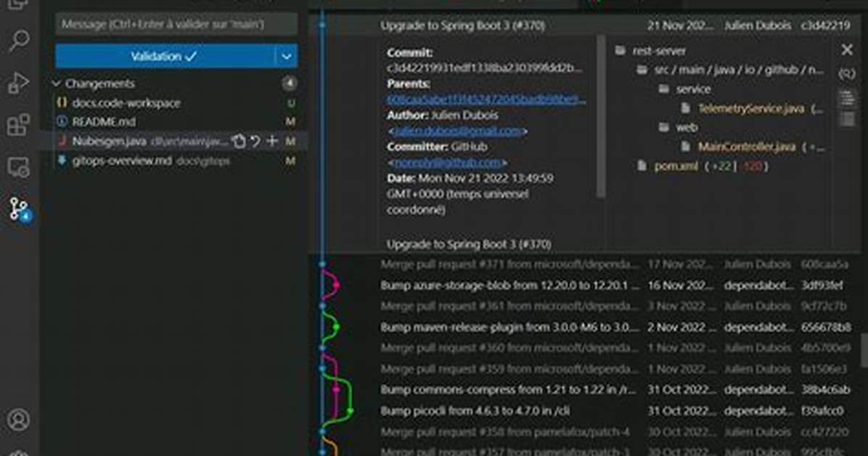Open the Extensions view
This screenshot has height=456, width=868.
click(x=19, y=125)
